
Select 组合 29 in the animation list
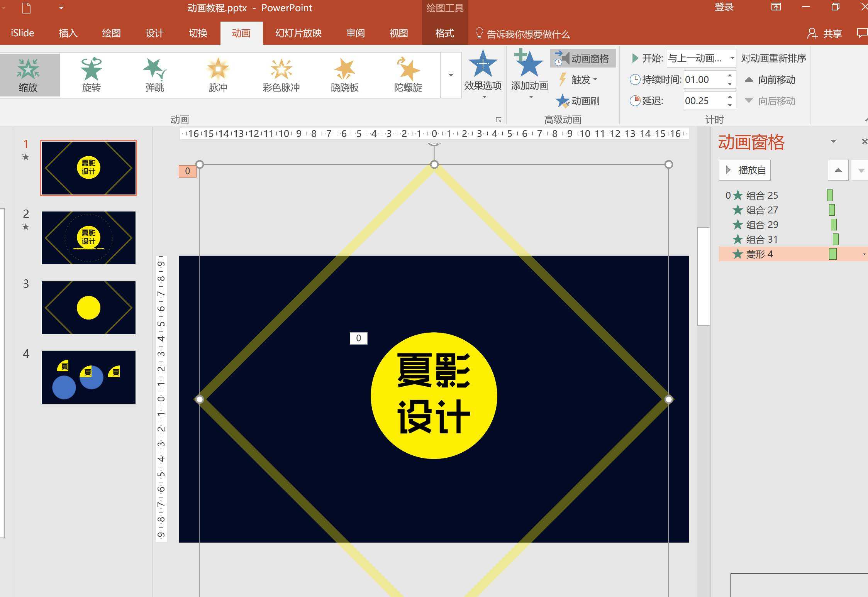point(793,225)
